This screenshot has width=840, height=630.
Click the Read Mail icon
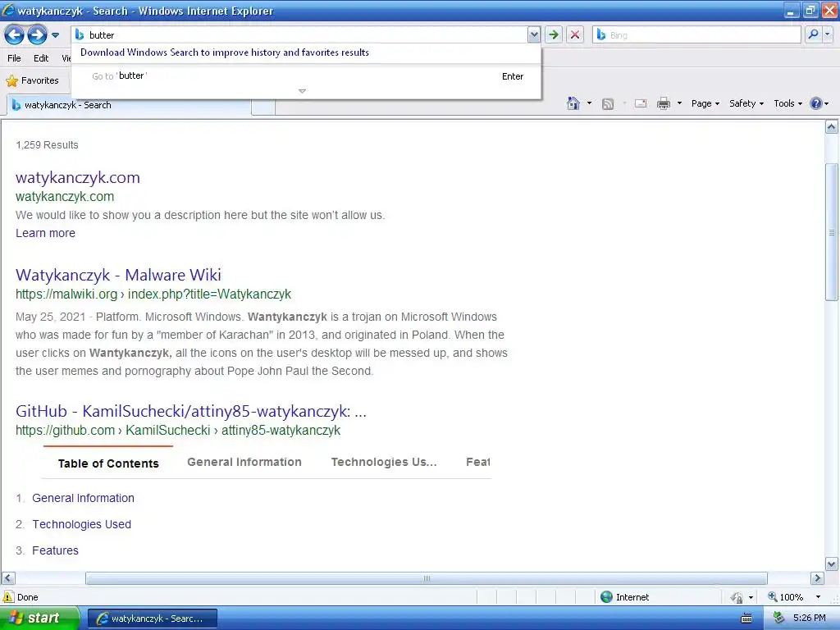(641, 103)
